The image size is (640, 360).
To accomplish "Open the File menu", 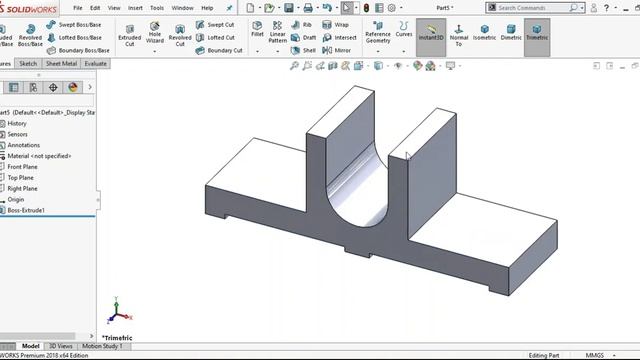I will tap(78, 8).
